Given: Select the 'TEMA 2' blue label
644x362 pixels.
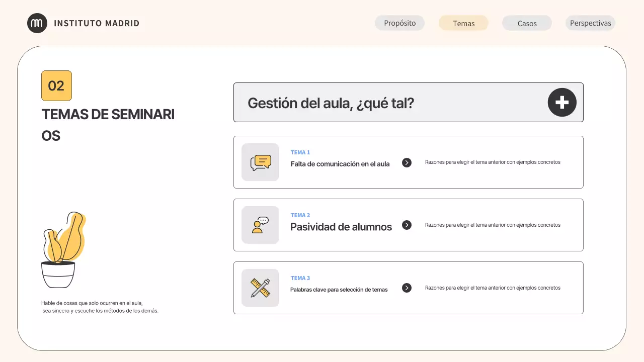Looking at the screenshot, I should [x=300, y=215].
